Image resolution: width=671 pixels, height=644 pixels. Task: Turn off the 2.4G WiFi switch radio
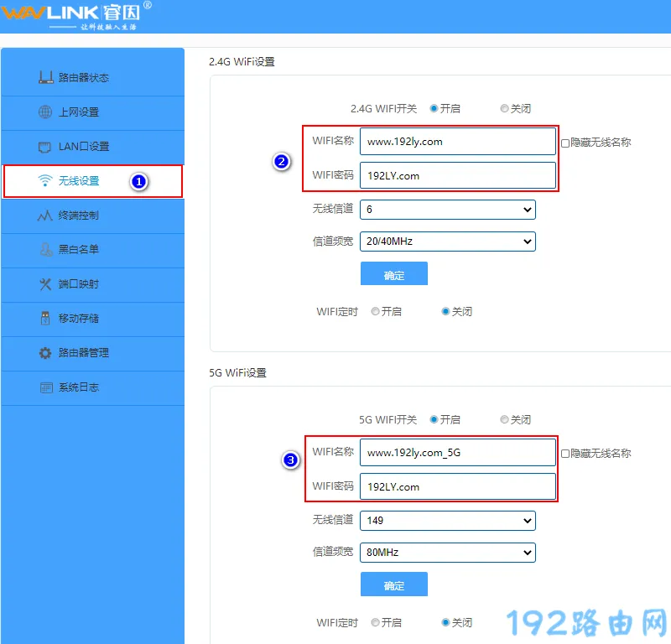(x=504, y=109)
